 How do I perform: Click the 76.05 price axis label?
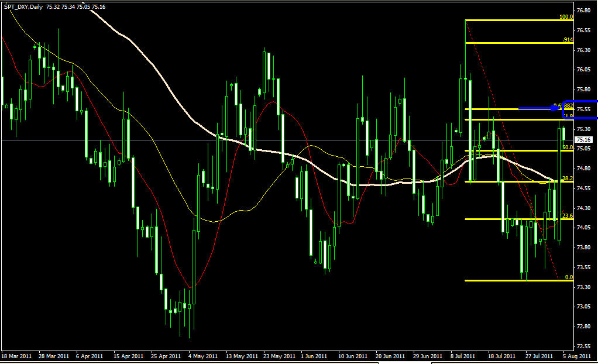click(x=585, y=70)
